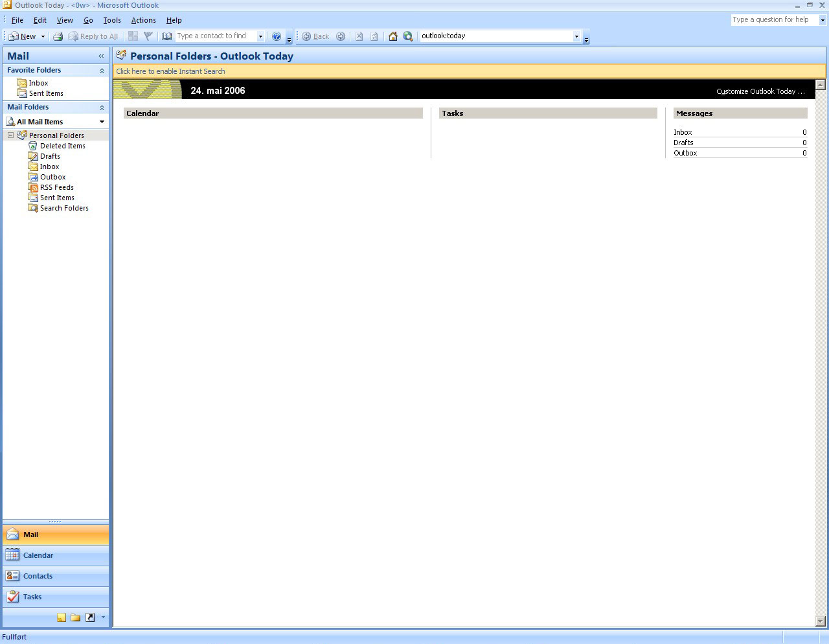Viewport: 829px width, 644px height.
Task: Switch to the Tasks pane button
Action: (x=56, y=597)
